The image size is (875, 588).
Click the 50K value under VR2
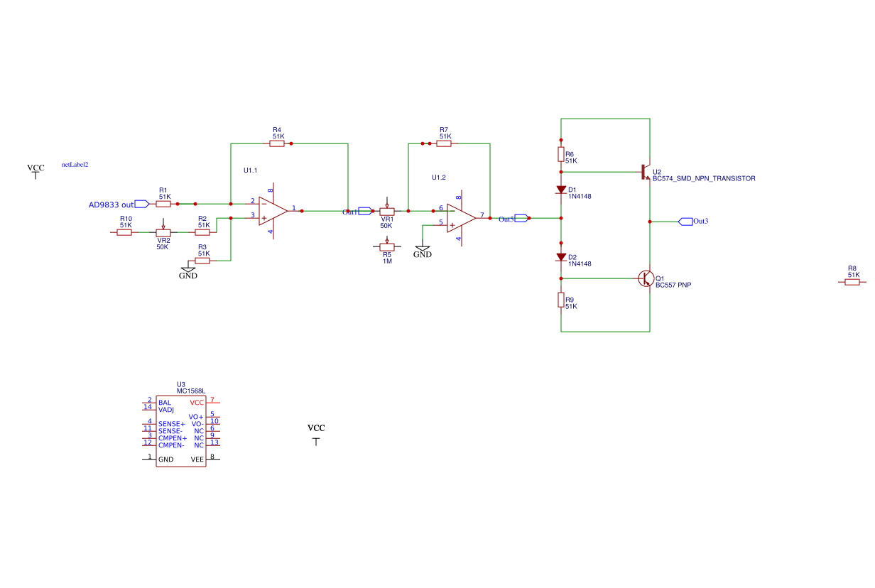pos(163,247)
